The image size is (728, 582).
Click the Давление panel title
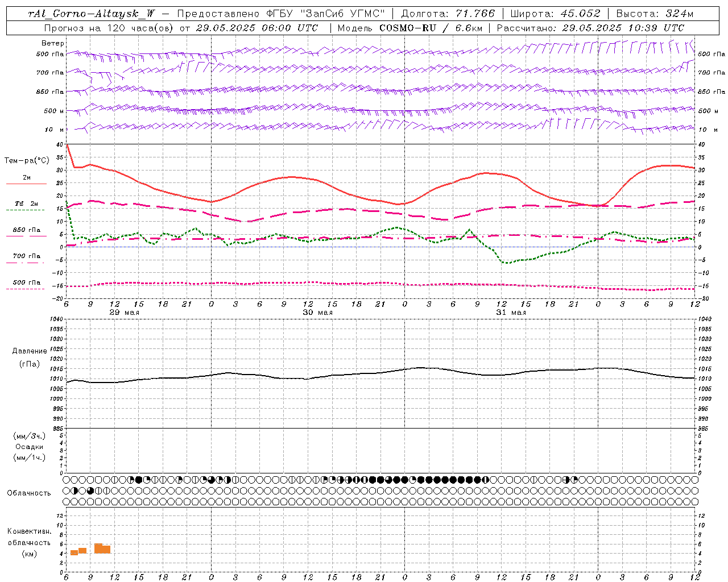click(30, 351)
